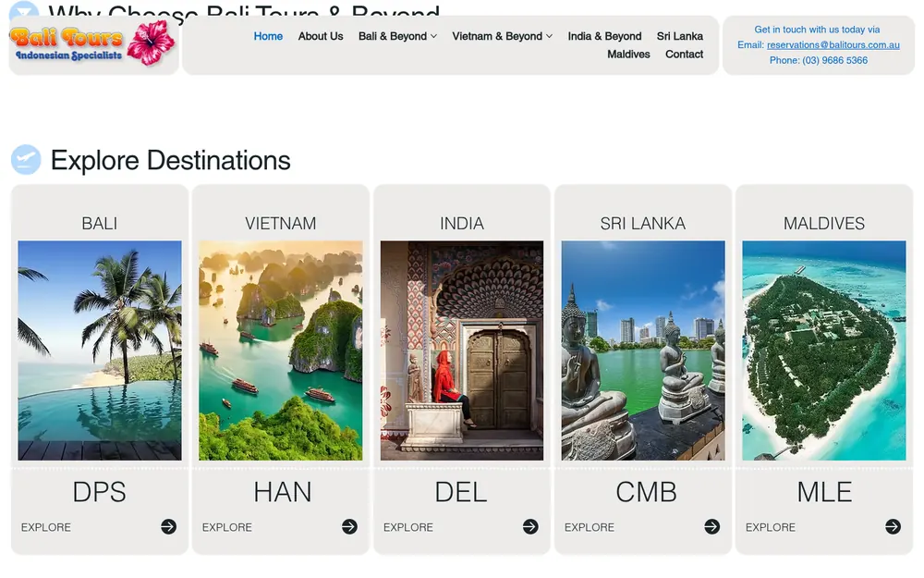Click the CMB airport code
Image resolution: width=924 pixels, height=578 pixels.
point(647,492)
